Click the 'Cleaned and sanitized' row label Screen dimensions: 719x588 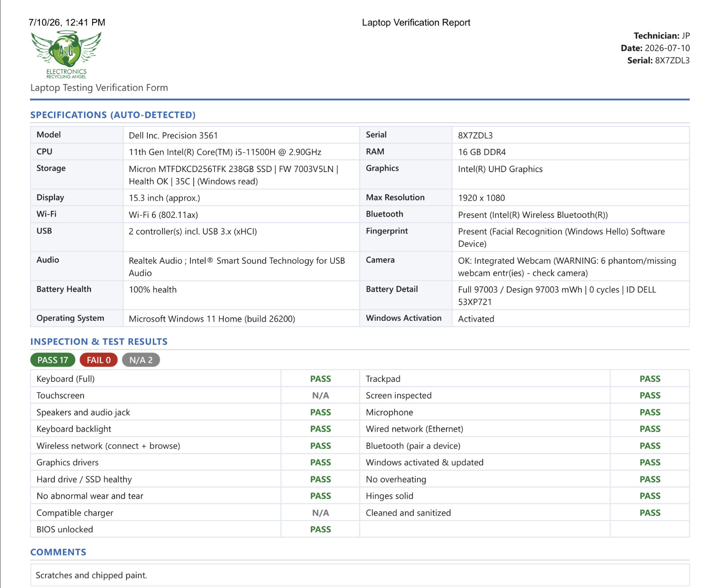pyautogui.click(x=408, y=513)
